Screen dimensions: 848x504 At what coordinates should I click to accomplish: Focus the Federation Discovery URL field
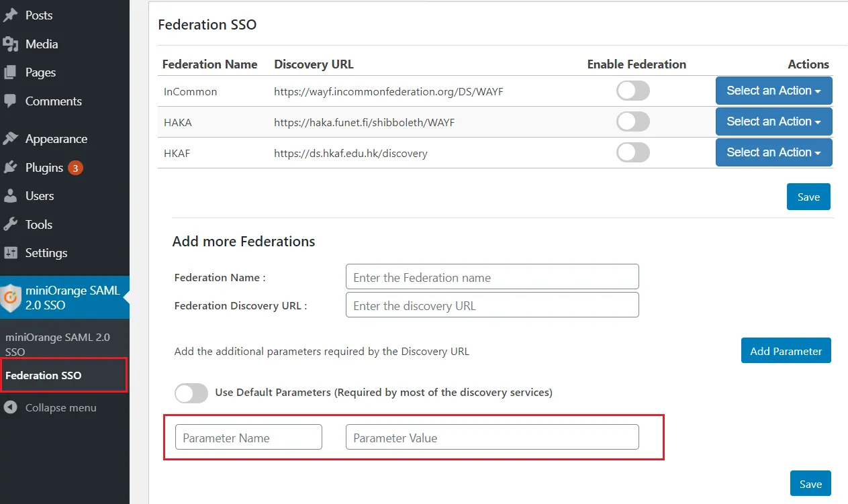[x=492, y=305]
